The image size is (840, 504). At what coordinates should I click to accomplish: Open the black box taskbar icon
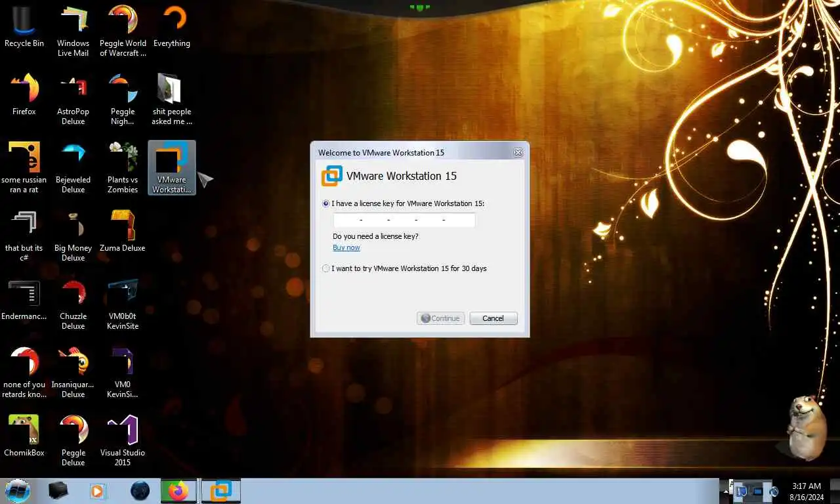[x=58, y=491]
